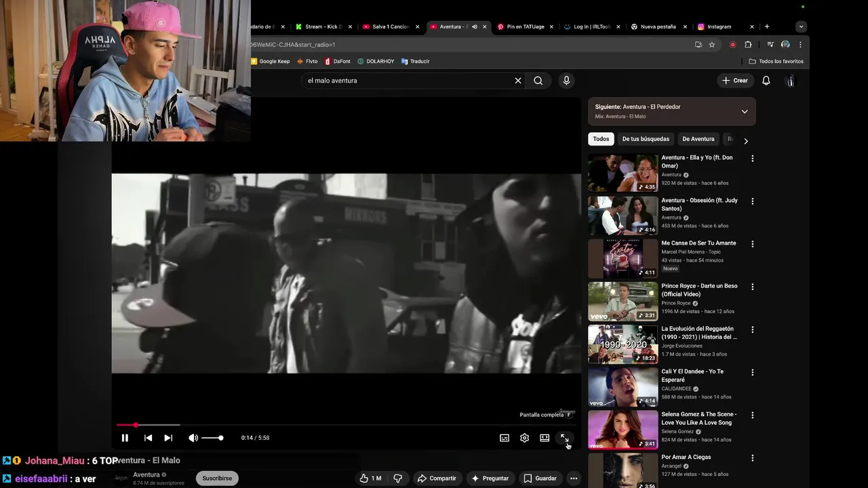The image size is (868, 488).
Task: Clear the search box text
Action: (x=518, y=81)
